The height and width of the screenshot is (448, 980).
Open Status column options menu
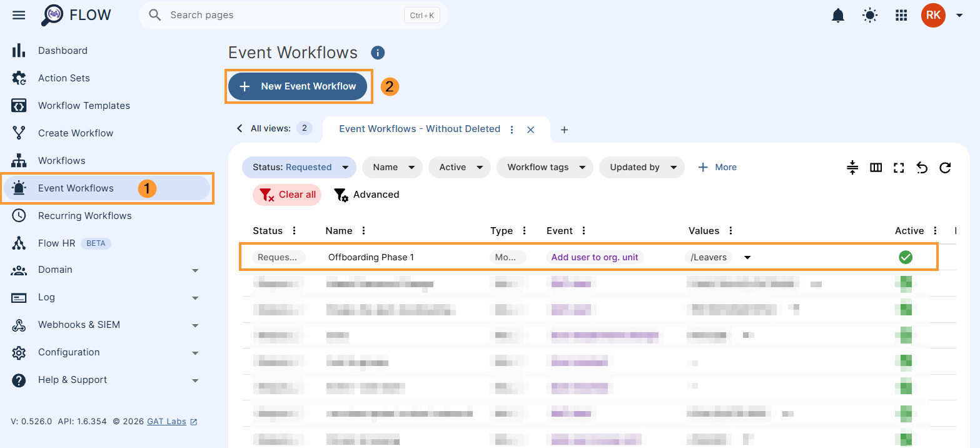point(295,231)
